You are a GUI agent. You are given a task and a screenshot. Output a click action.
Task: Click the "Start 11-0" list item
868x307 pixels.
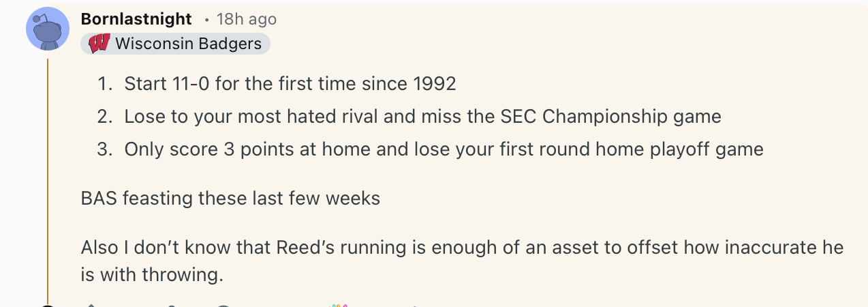[x=290, y=84]
